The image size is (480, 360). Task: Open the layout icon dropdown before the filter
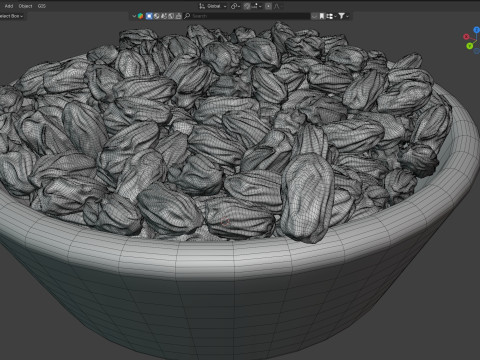click(x=331, y=16)
